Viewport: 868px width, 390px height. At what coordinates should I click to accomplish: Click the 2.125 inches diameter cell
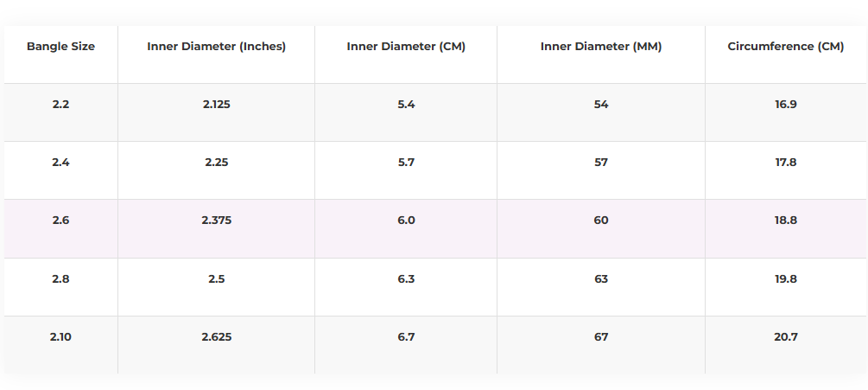click(216, 105)
